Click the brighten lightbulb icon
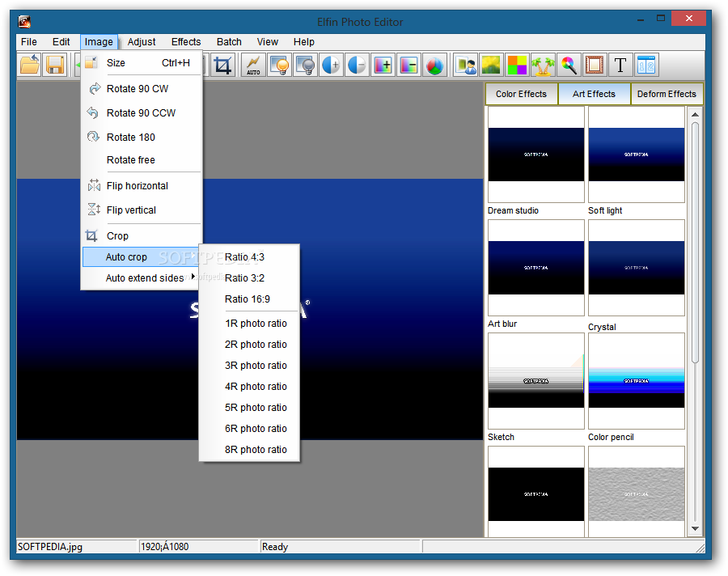 point(280,65)
